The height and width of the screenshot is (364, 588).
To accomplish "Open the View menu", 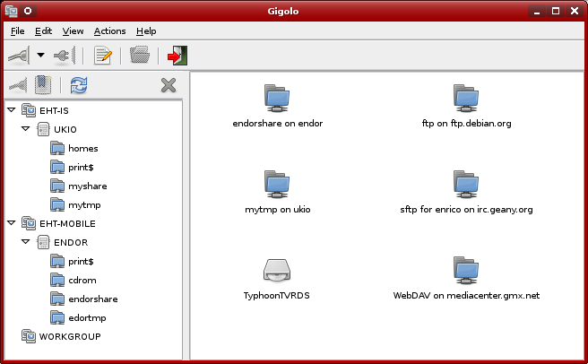I will point(73,31).
